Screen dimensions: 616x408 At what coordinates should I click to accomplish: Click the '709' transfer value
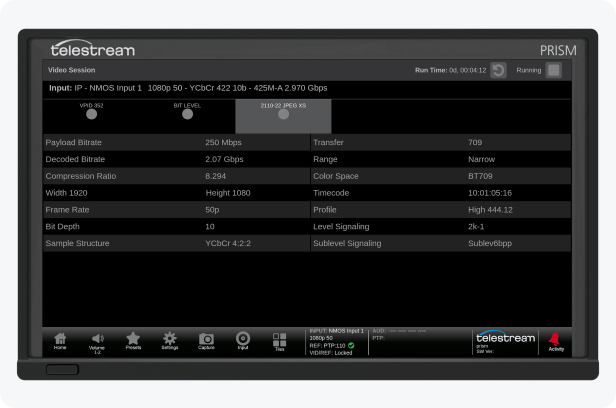point(475,143)
